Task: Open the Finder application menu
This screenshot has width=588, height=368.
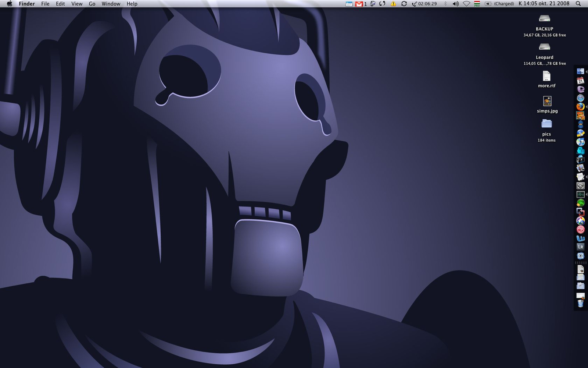Action: pyautogui.click(x=27, y=4)
